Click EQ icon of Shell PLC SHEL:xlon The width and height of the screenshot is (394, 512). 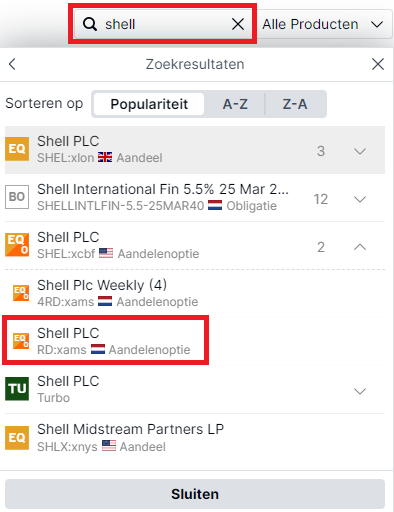[x=17, y=149]
